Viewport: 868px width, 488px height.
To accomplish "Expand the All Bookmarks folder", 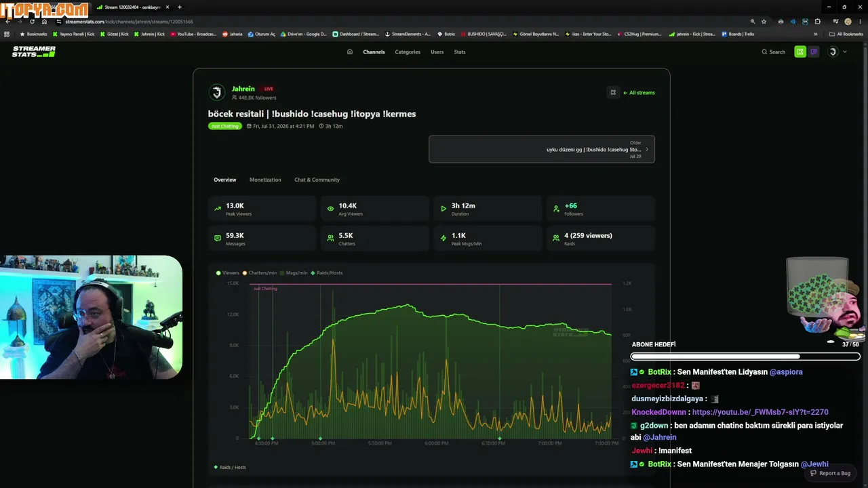I will pyautogui.click(x=846, y=34).
